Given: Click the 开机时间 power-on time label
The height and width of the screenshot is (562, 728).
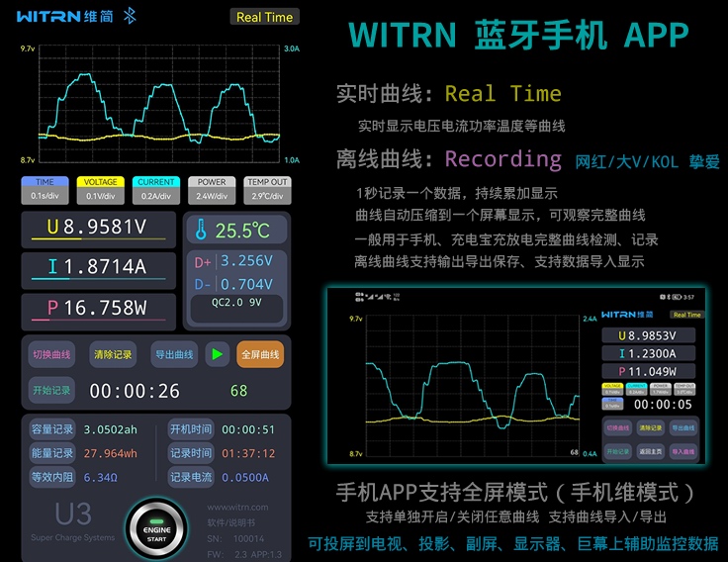Looking at the screenshot, I should click(x=191, y=429).
